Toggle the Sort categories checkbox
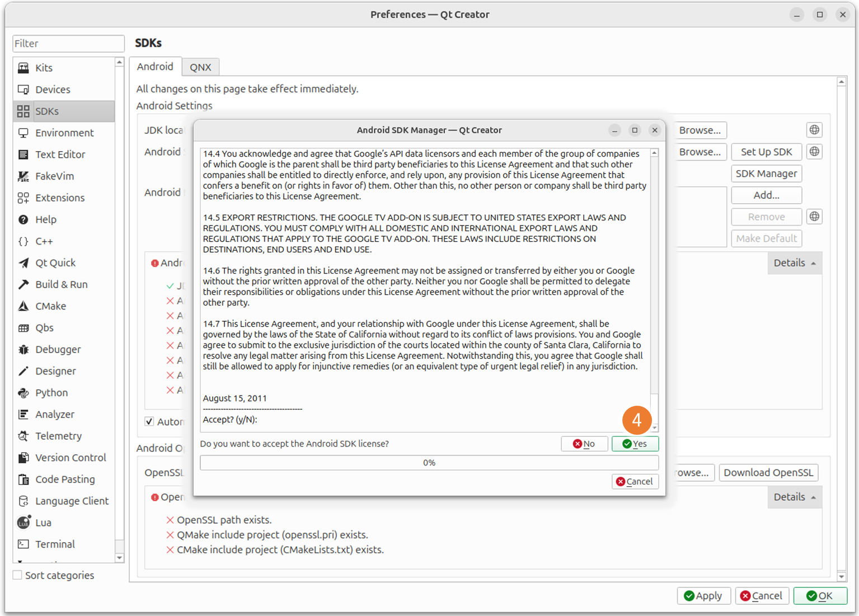 click(17, 575)
